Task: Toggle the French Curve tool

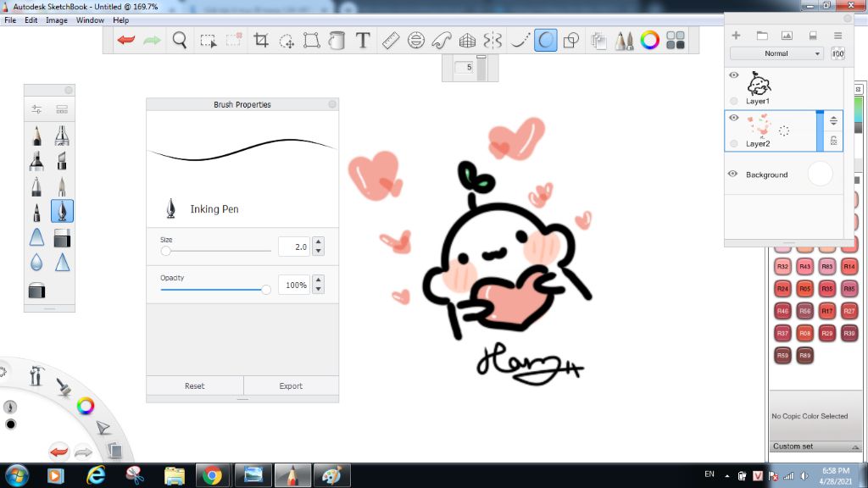Action: tap(442, 40)
